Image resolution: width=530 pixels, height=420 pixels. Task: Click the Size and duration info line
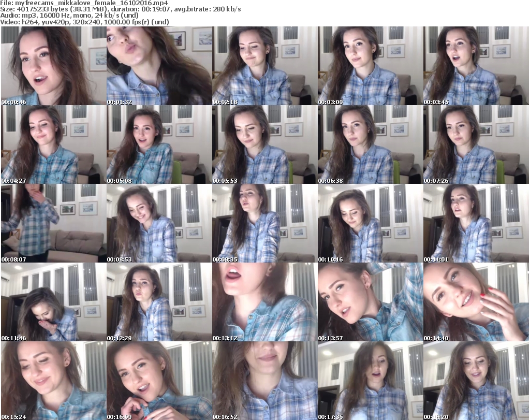point(120,9)
